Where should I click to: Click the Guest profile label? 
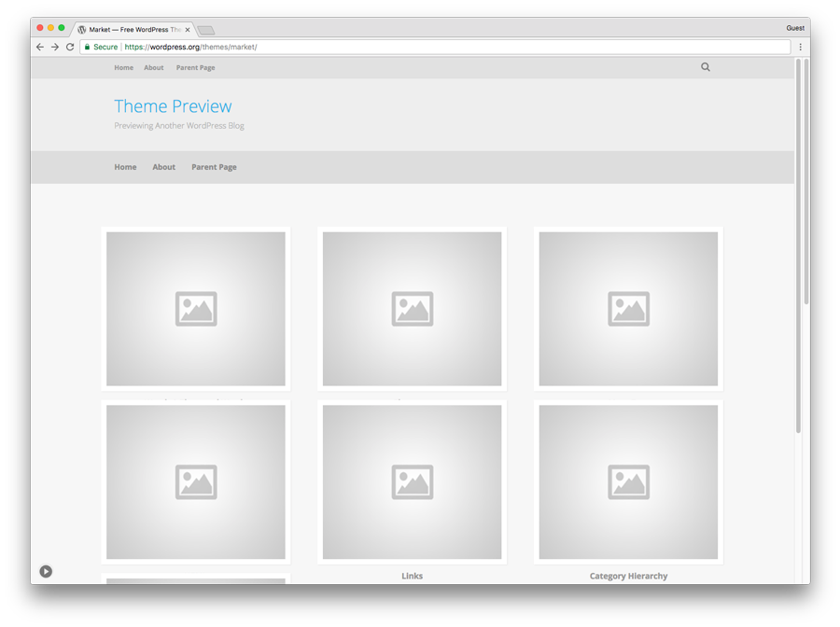[795, 28]
